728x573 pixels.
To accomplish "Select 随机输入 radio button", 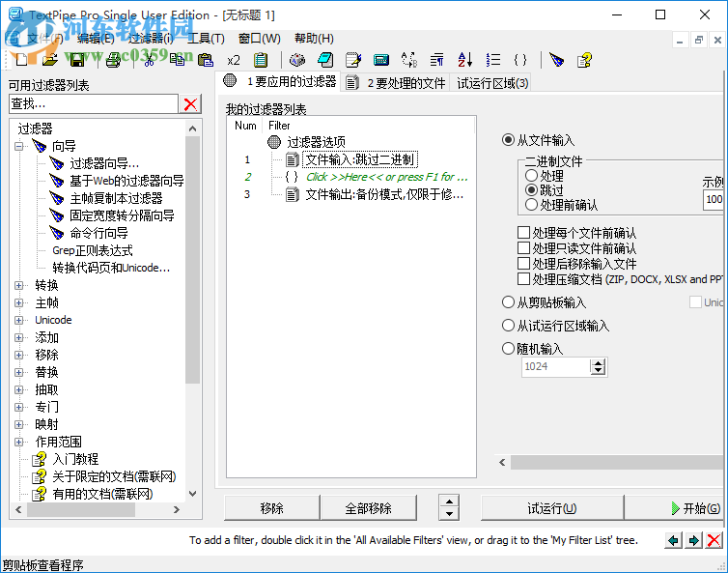I will point(509,349).
